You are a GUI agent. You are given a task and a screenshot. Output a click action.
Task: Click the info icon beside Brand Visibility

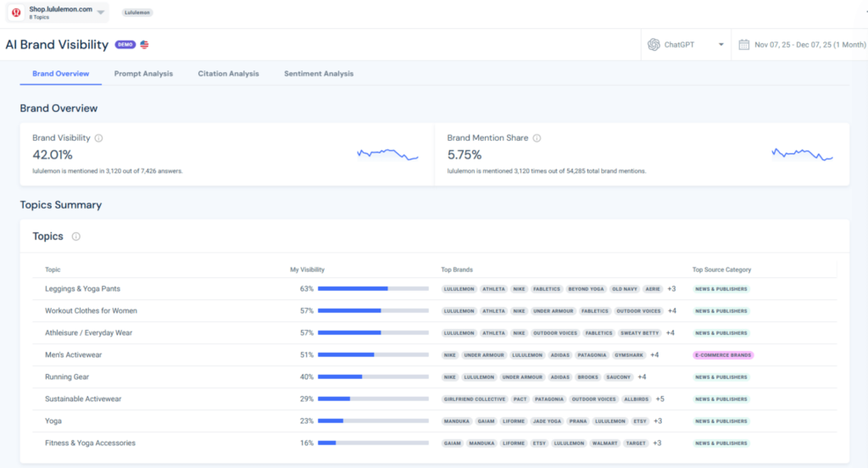coord(99,138)
